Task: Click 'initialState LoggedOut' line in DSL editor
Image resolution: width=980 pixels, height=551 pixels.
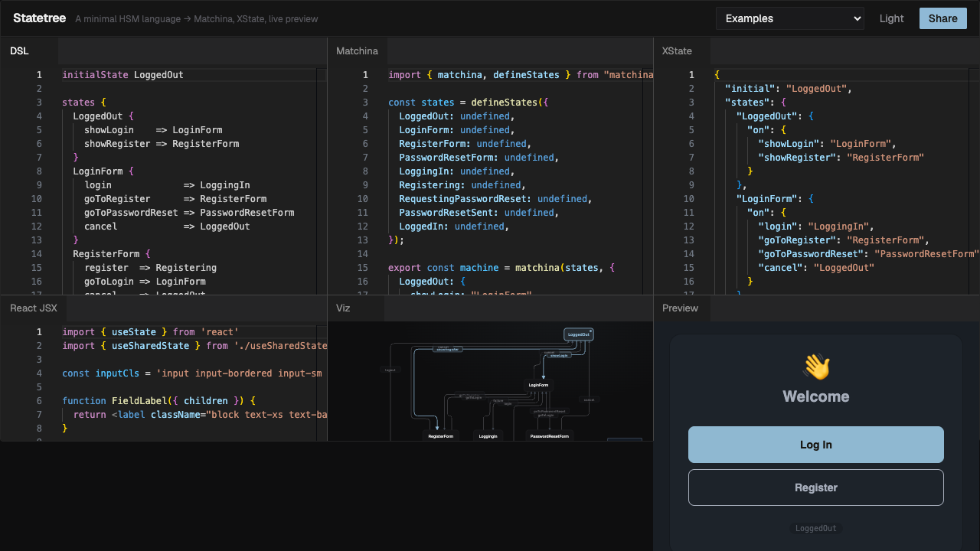Action: click(x=122, y=75)
